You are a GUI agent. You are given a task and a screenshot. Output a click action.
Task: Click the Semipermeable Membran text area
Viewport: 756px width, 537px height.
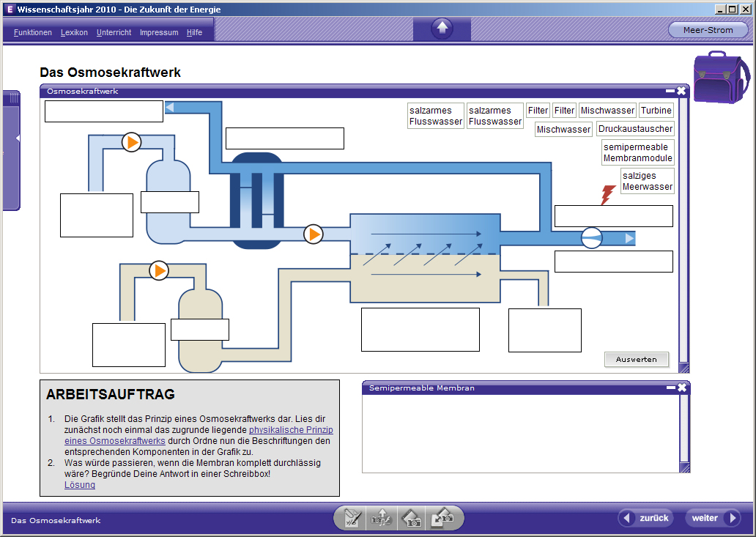pos(521,434)
